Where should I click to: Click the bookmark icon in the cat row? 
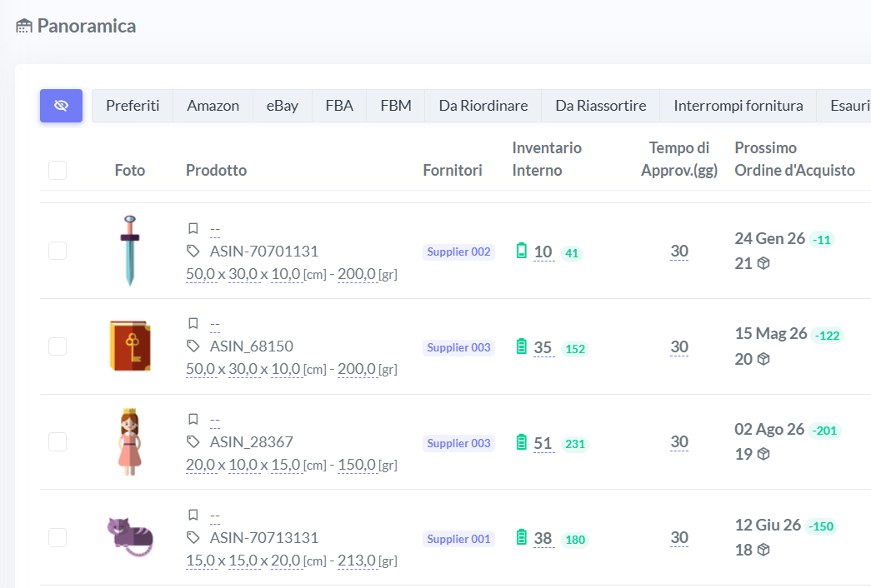[193, 515]
